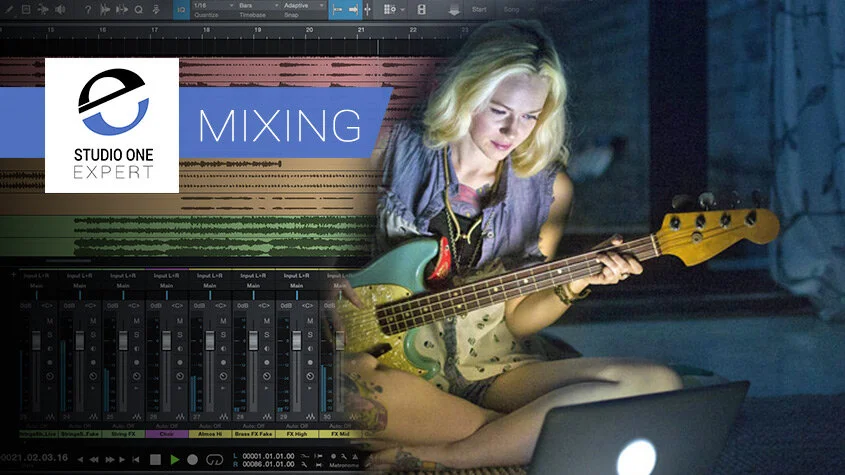The height and width of the screenshot is (475, 845).
Task: Record-arm the FX High channel
Action: 310,362
